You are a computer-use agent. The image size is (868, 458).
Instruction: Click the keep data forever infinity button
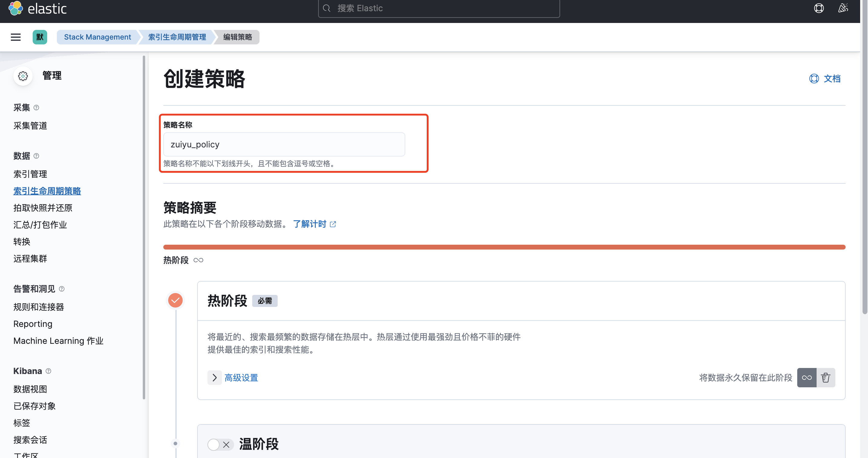[x=807, y=378]
